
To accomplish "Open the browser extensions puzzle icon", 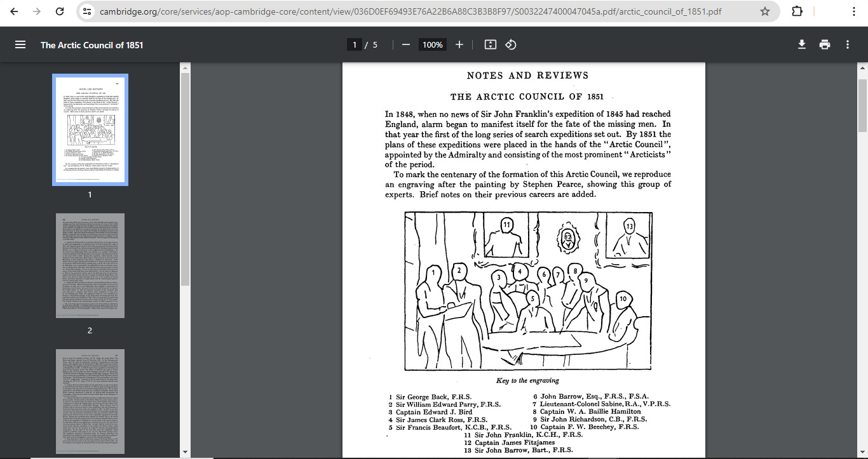I will pos(797,11).
